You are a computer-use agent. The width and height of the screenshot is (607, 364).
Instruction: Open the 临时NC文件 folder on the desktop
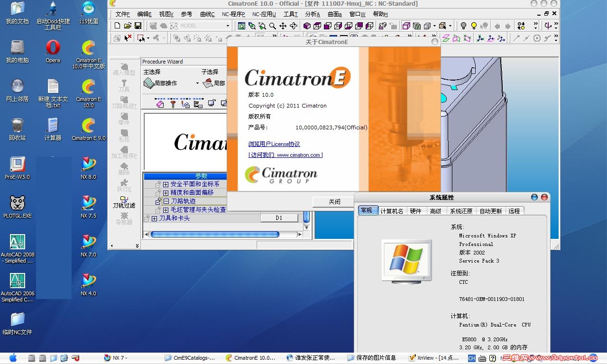18,323
